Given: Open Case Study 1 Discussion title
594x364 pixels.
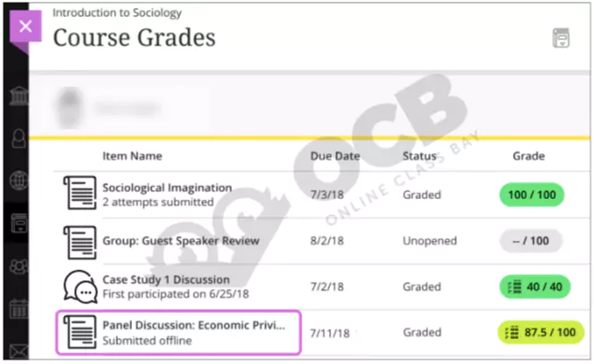Looking at the screenshot, I should (166, 280).
